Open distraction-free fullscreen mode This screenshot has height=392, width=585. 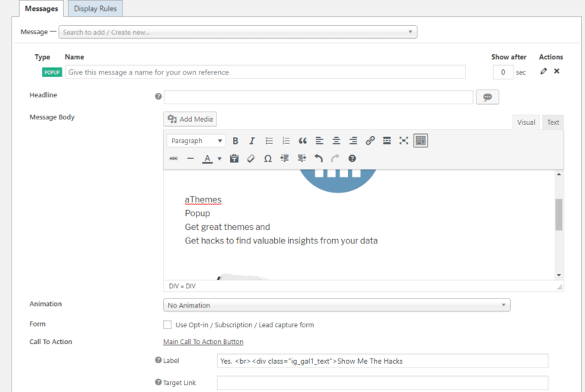pyautogui.click(x=404, y=141)
